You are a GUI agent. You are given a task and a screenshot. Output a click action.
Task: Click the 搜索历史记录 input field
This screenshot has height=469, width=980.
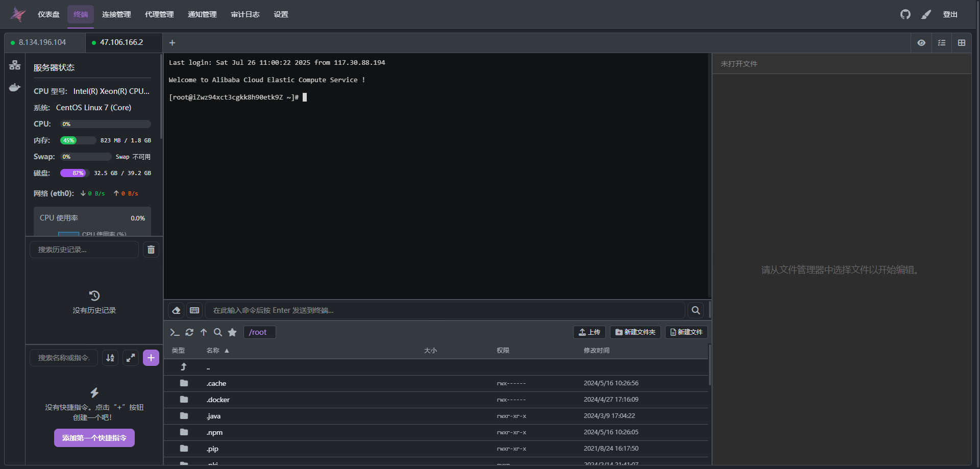[x=84, y=250]
